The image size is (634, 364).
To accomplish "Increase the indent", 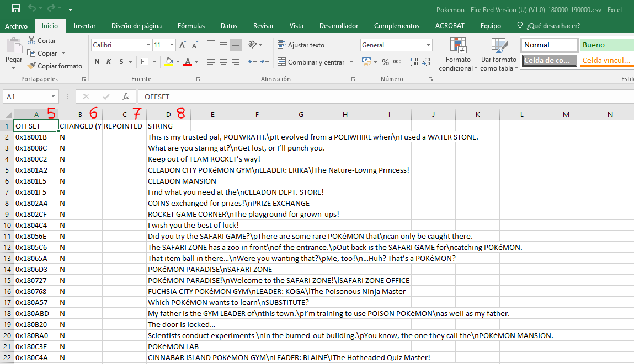I will 265,62.
